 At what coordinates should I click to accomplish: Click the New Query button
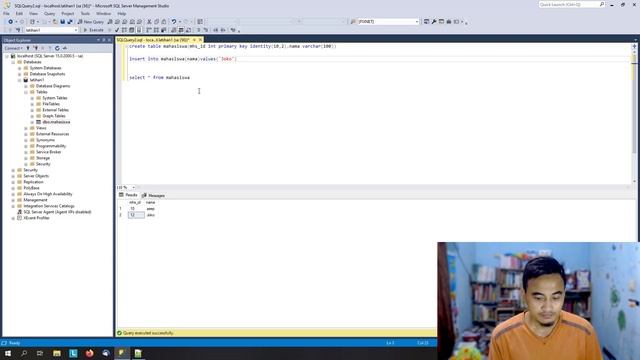click(x=91, y=22)
